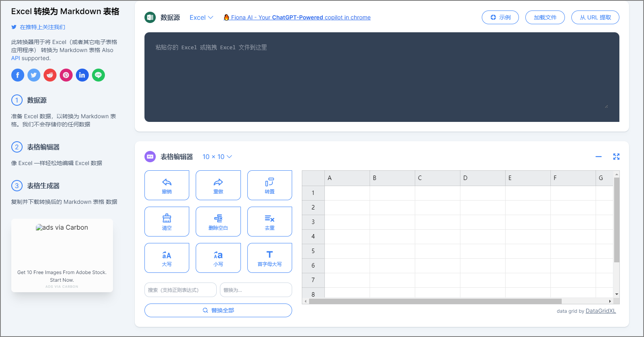This screenshot has width=644, height=337.
Task: Select column D header in grid
Action: (x=483, y=178)
